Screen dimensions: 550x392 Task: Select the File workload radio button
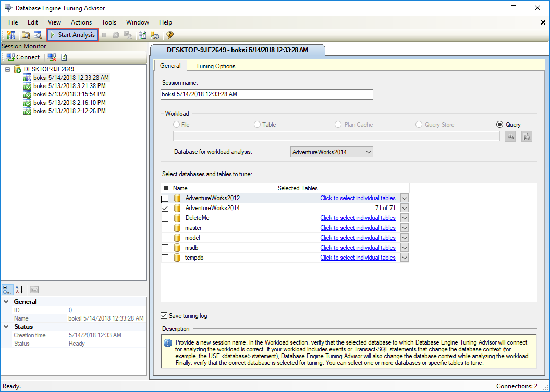[x=176, y=125]
